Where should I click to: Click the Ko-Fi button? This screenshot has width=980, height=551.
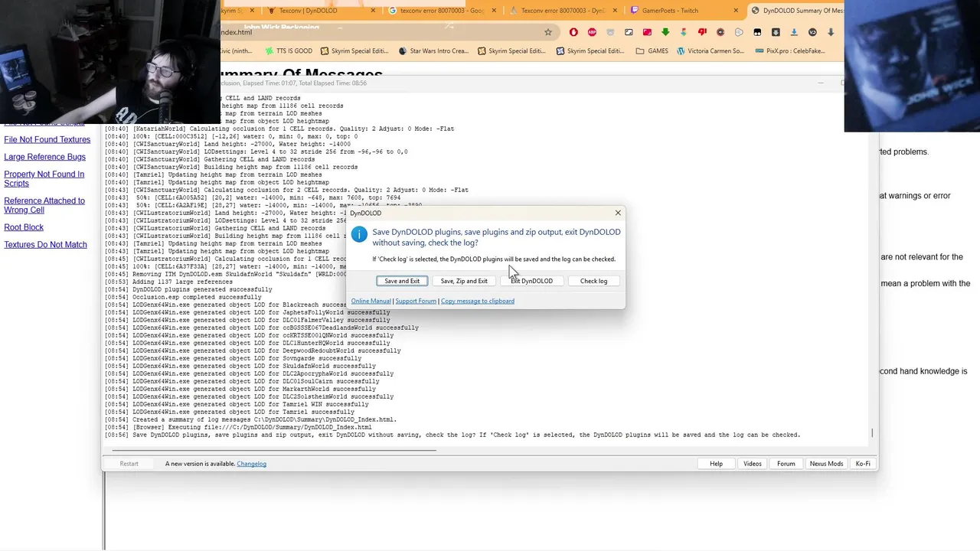click(863, 464)
